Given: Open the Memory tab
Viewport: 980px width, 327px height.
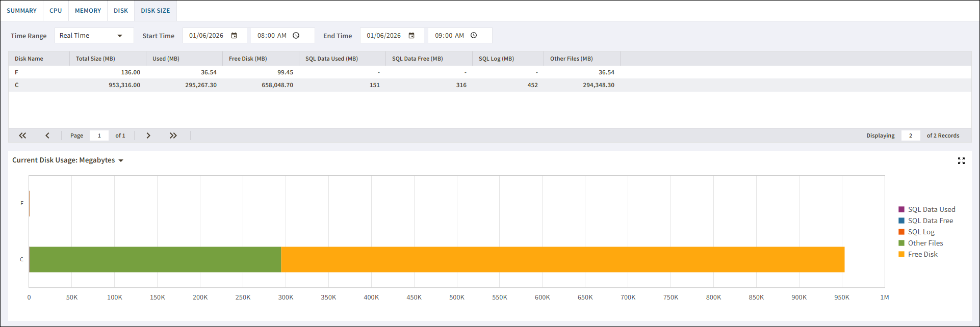Looking at the screenshot, I should pos(88,11).
